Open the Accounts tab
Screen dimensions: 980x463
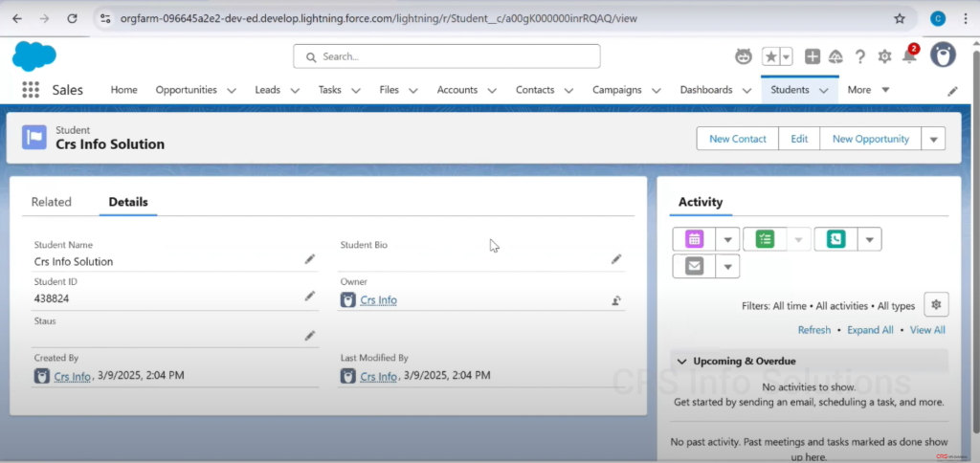[x=457, y=90]
